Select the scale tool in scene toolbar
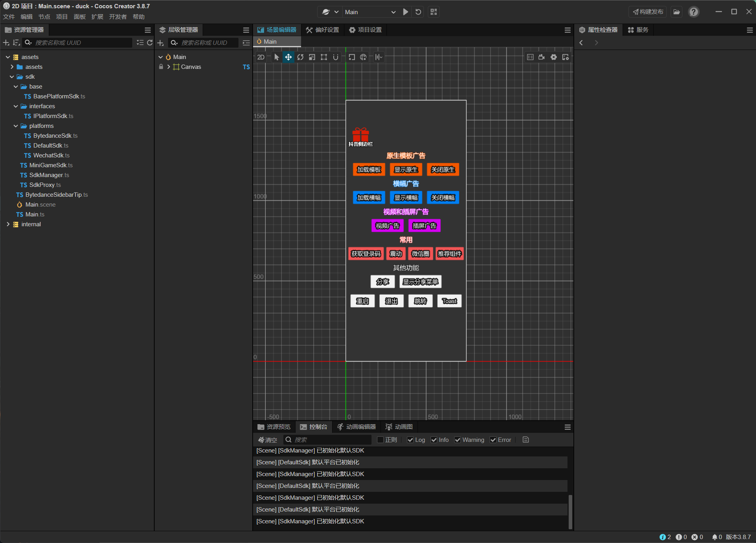Screen dimensions: 756x543 click(x=312, y=57)
